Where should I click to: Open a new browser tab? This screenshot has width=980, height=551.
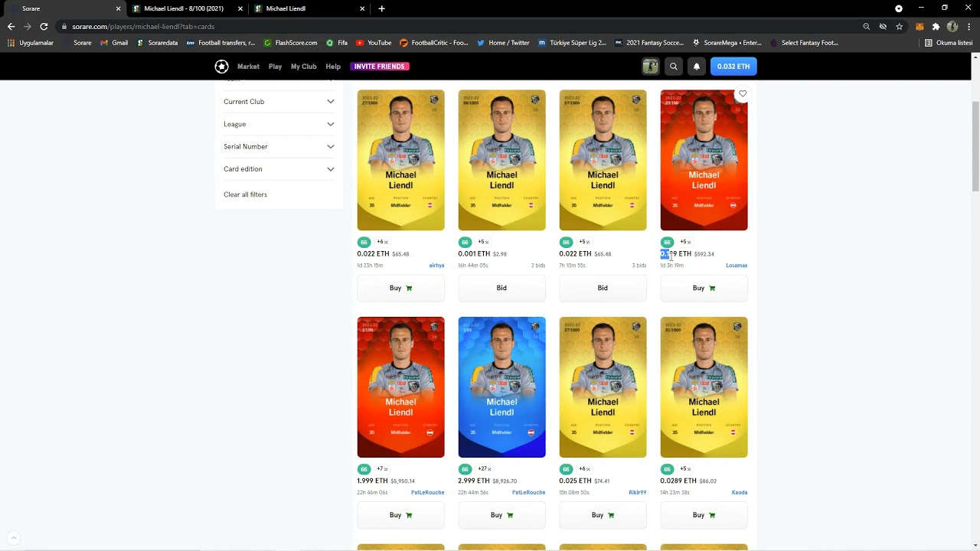tap(381, 8)
